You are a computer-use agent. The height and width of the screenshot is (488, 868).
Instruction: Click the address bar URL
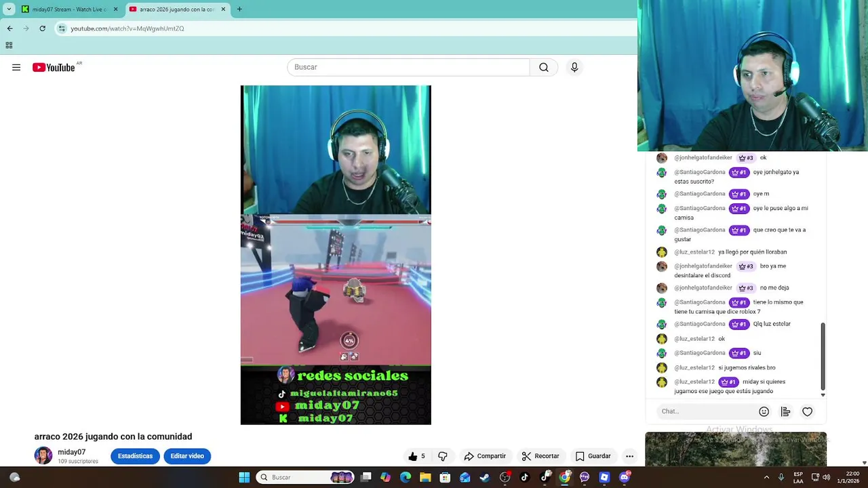click(x=127, y=28)
